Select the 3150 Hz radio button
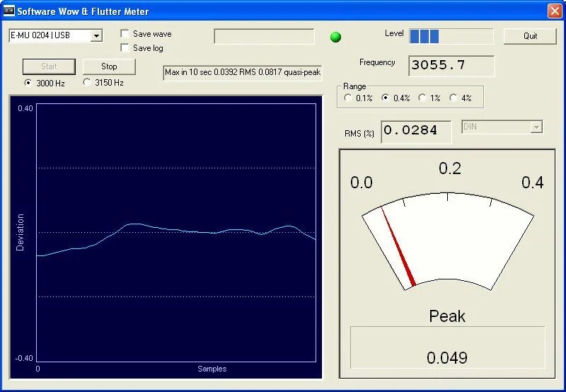Screen dimensions: 566x392 click(x=86, y=82)
